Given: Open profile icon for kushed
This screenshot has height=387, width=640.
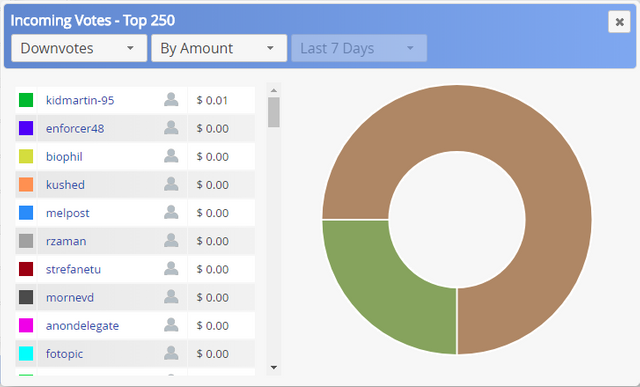Looking at the screenshot, I should tap(171, 184).
